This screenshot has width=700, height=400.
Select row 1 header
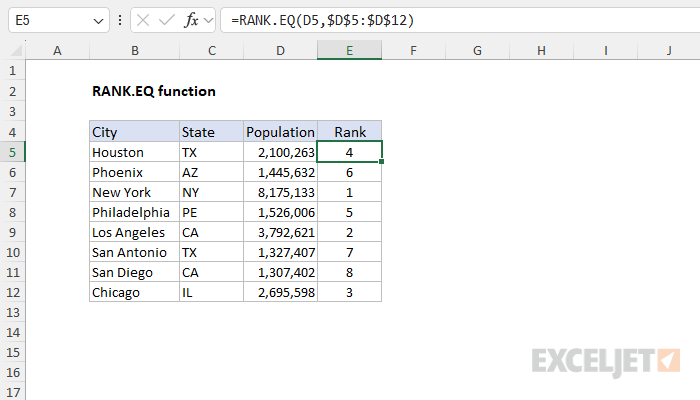pyautogui.click(x=12, y=71)
